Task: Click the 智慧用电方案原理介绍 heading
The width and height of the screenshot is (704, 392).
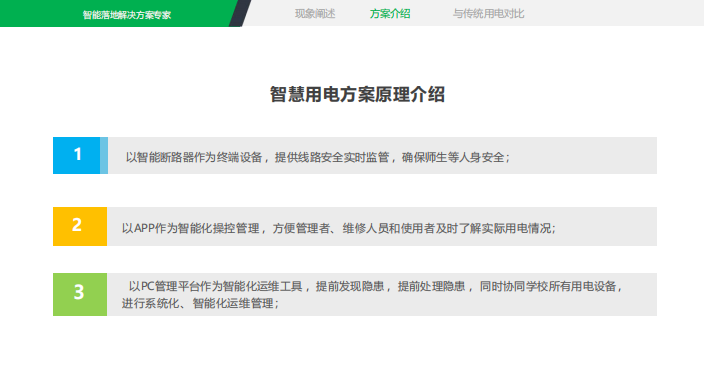Action: pos(357,94)
